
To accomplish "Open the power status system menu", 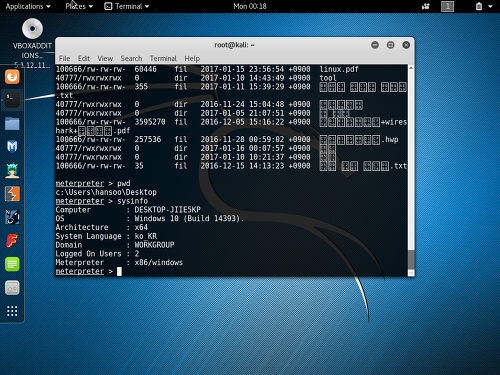I will click(484, 6).
